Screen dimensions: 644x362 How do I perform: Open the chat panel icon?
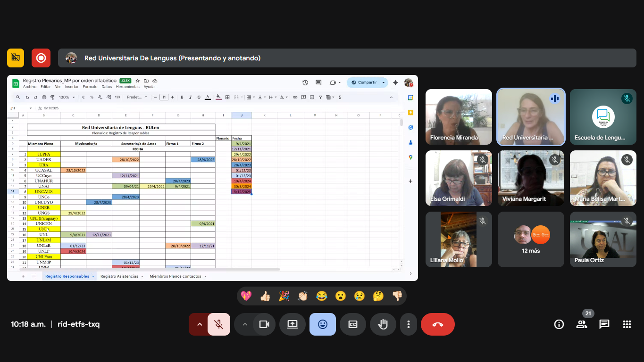(604, 324)
